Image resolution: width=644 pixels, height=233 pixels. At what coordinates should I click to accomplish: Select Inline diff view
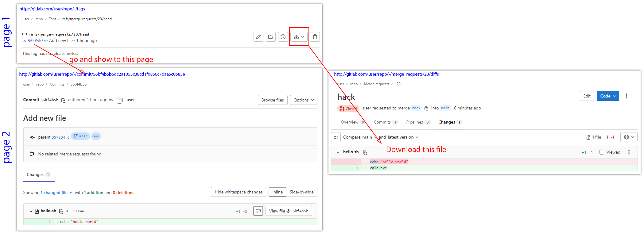[277, 192]
